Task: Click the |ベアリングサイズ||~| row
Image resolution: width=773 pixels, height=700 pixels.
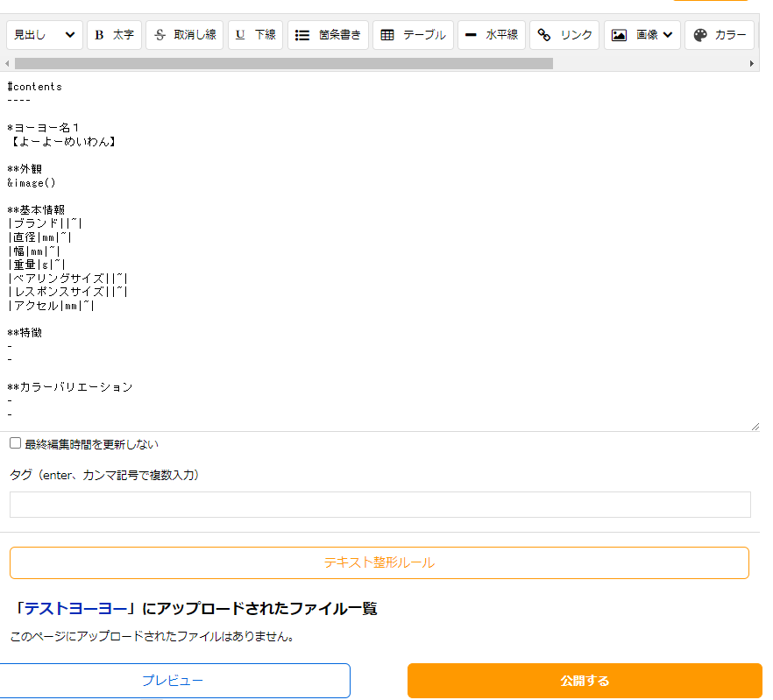Action: [x=67, y=279]
